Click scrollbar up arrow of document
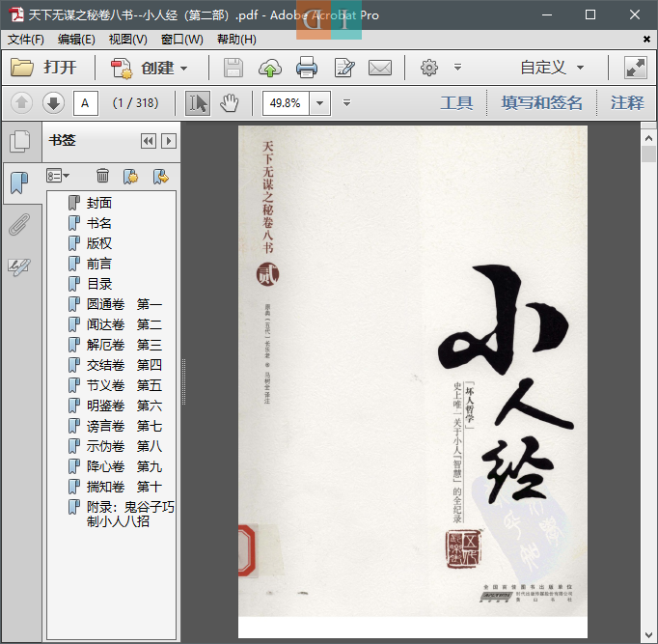658x644 pixels. 648,138
